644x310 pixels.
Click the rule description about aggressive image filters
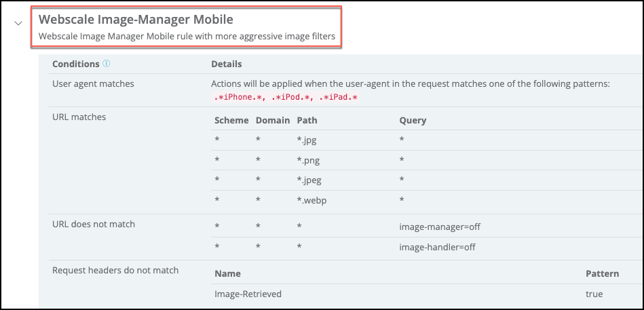187,37
